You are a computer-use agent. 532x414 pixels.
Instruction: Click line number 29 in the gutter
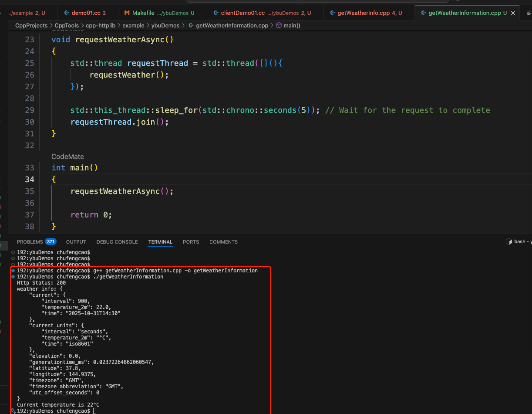(x=29, y=110)
